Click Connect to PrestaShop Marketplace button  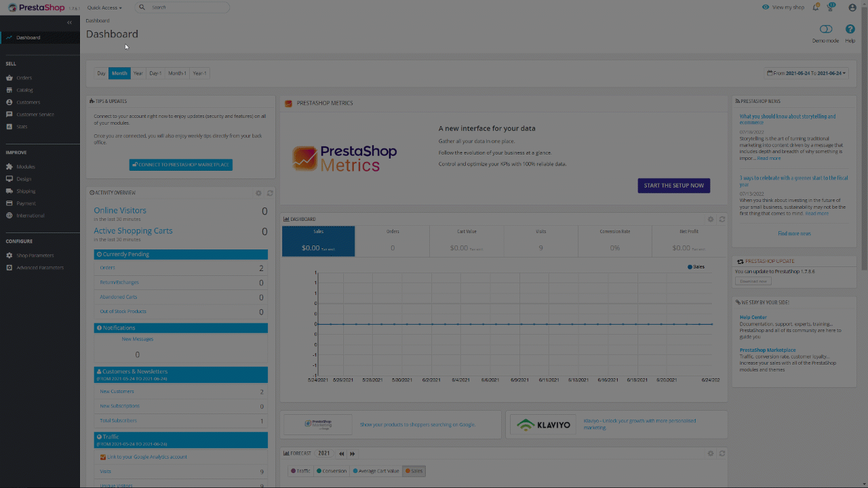[180, 165]
